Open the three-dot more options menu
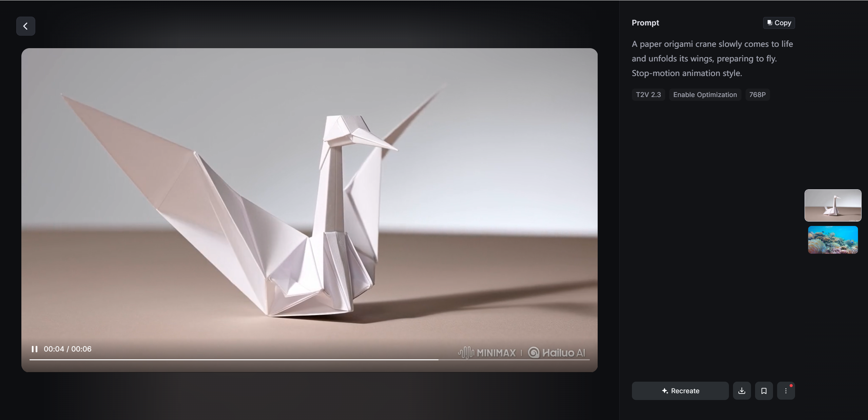 786,391
